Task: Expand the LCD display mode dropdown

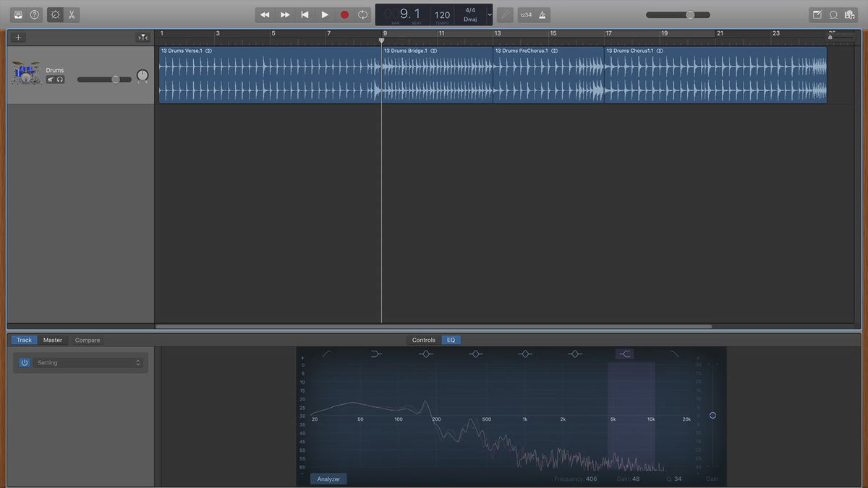Action: [x=490, y=14]
